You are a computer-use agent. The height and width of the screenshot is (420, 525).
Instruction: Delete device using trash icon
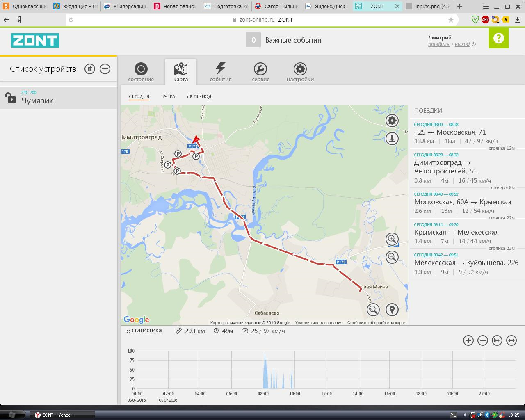[x=90, y=69]
